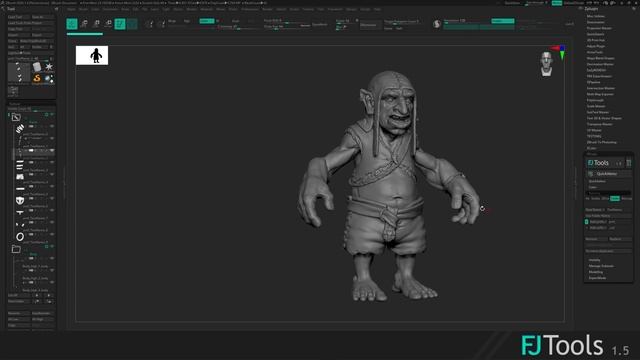Toggle visibility of the Body subtool folder
The image size is (640, 360).
[52, 247]
